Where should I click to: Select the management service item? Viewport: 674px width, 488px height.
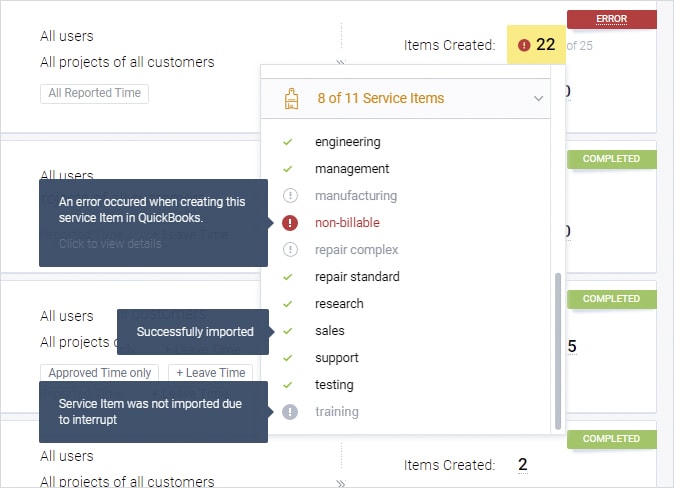point(352,169)
